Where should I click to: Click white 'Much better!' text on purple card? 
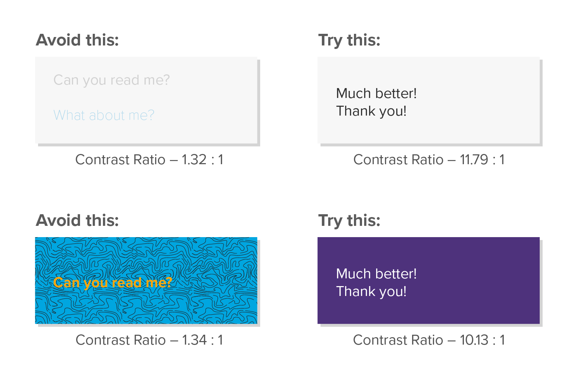376,274
